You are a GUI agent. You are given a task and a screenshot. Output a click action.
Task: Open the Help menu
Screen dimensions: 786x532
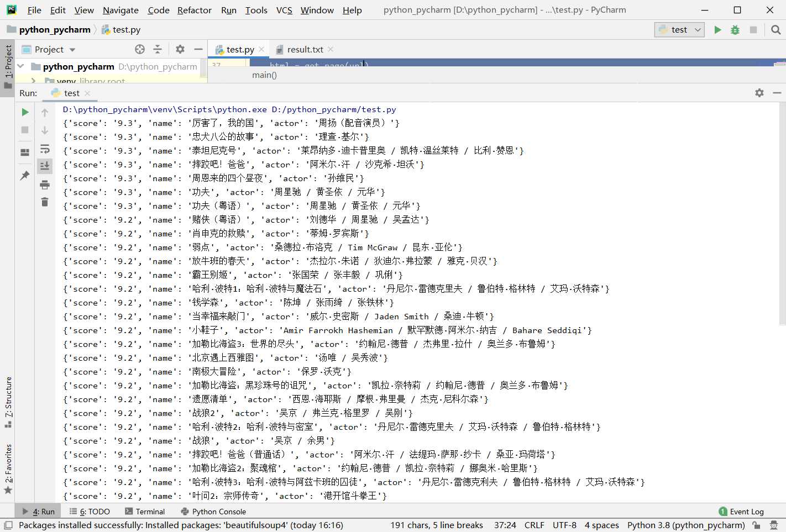pos(352,10)
